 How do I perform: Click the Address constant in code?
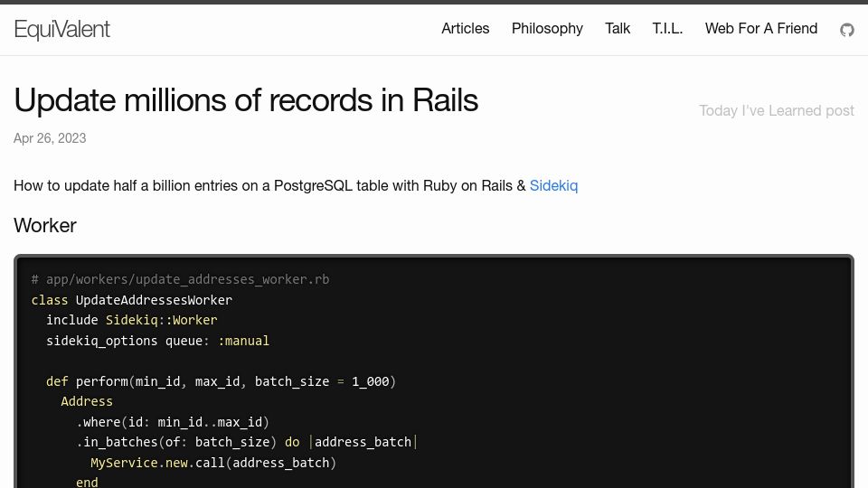coord(87,401)
